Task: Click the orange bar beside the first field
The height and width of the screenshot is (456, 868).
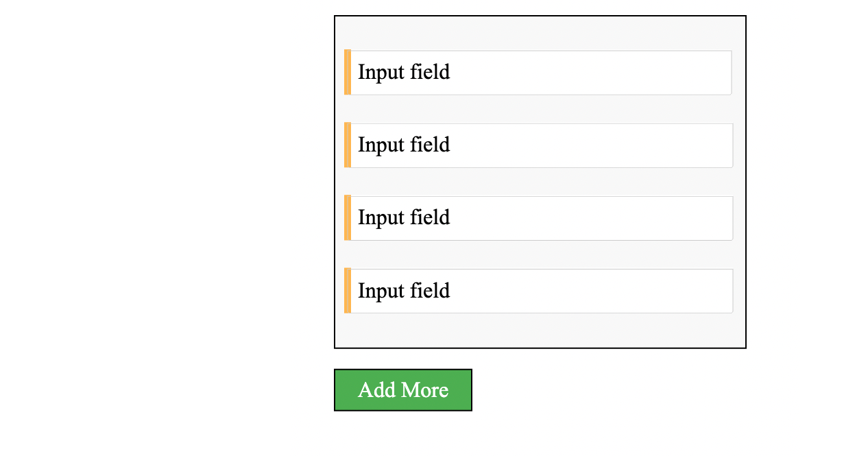Action: (348, 72)
